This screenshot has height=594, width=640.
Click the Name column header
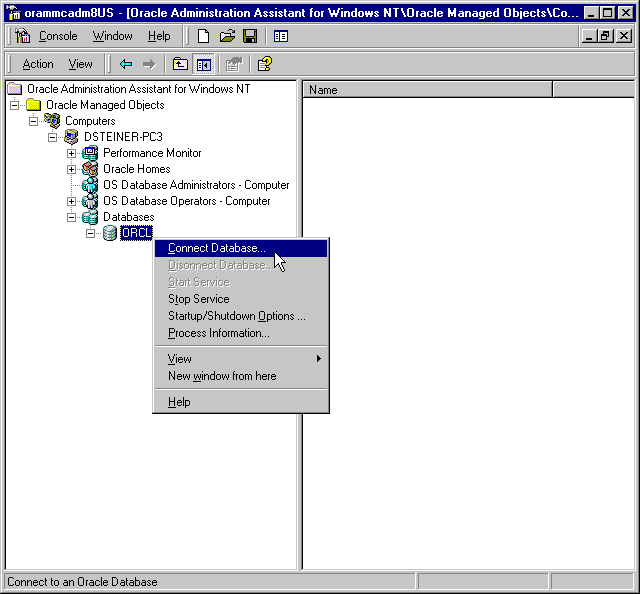[427, 90]
